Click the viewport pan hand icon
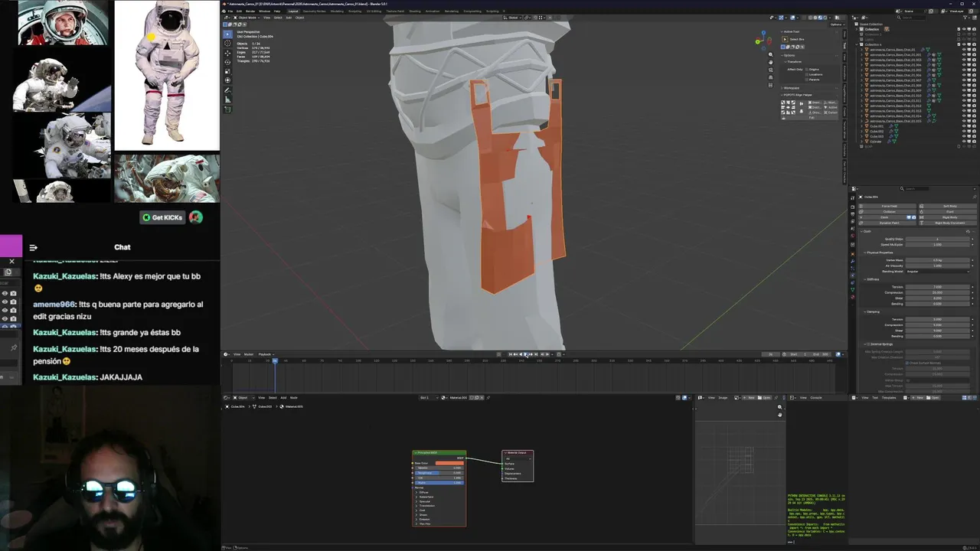980x551 pixels. click(x=771, y=62)
